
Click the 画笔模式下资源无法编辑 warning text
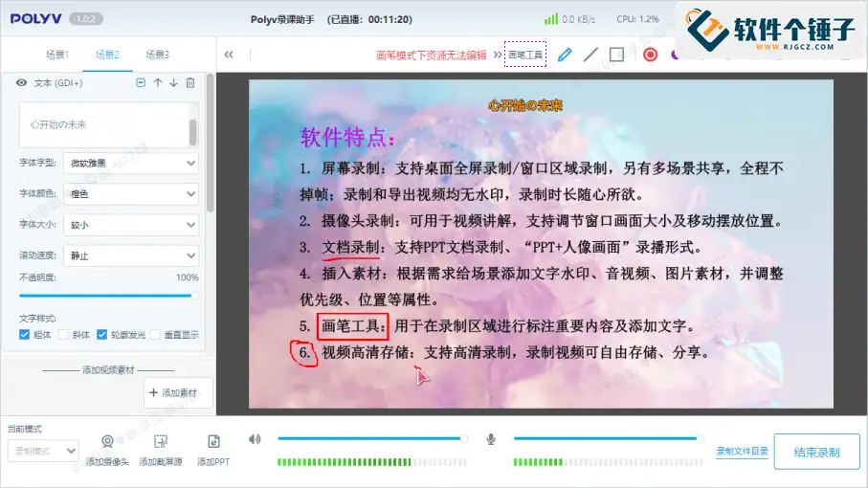click(x=432, y=55)
